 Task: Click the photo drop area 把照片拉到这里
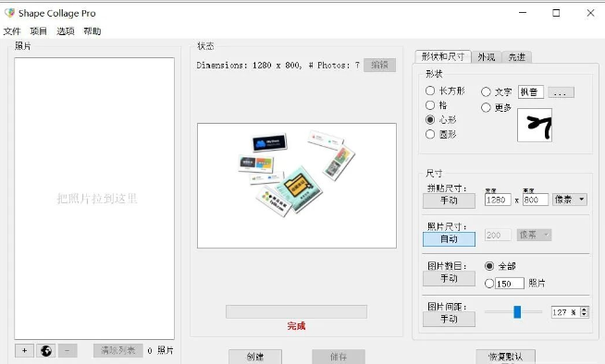pyautogui.click(x=94, y=199)
